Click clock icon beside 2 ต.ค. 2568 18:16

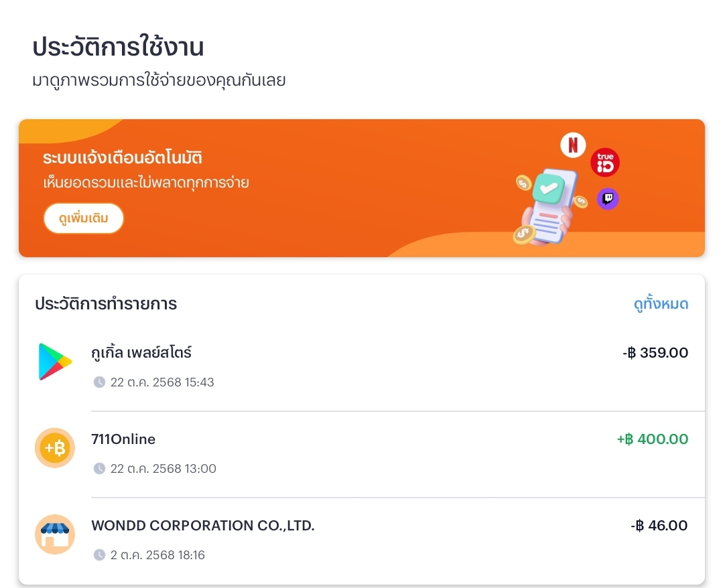(x=99, y=555)
